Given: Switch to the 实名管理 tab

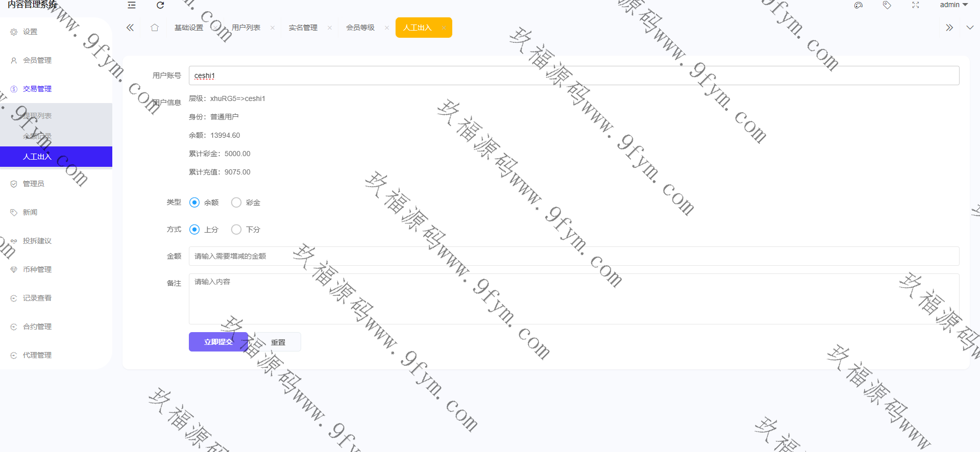Looking at the screenshot, I should (x=303, y=28).
